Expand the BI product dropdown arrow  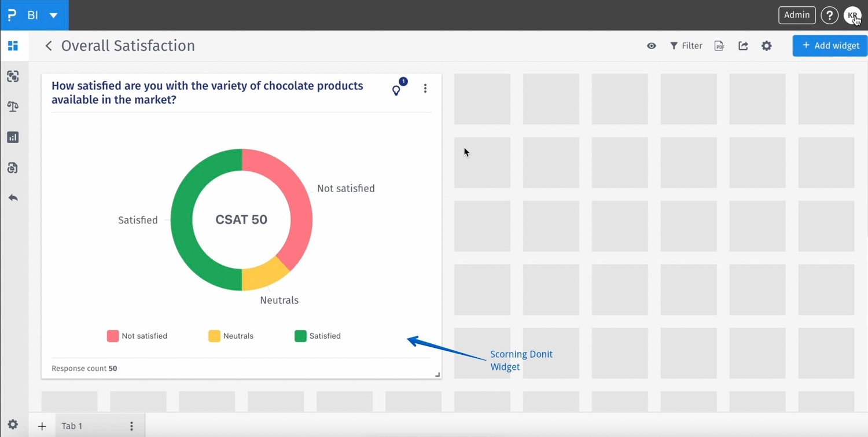(x=53, y=16)
